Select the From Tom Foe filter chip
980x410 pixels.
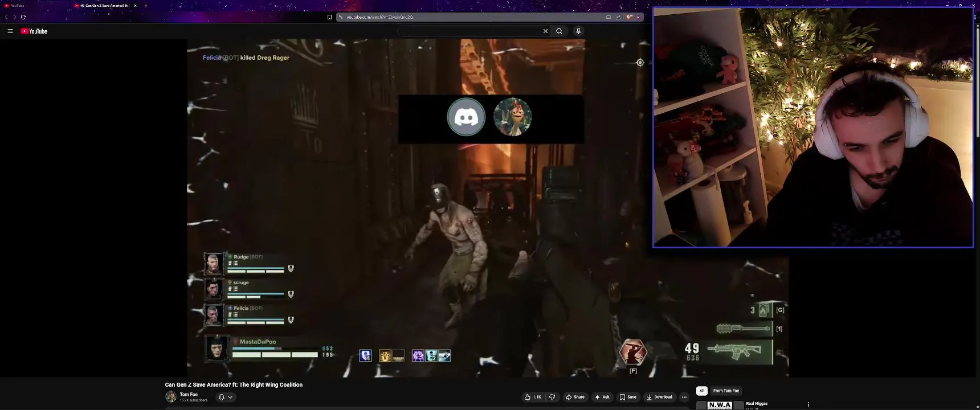pyautogui.click(x=726, y=391)
